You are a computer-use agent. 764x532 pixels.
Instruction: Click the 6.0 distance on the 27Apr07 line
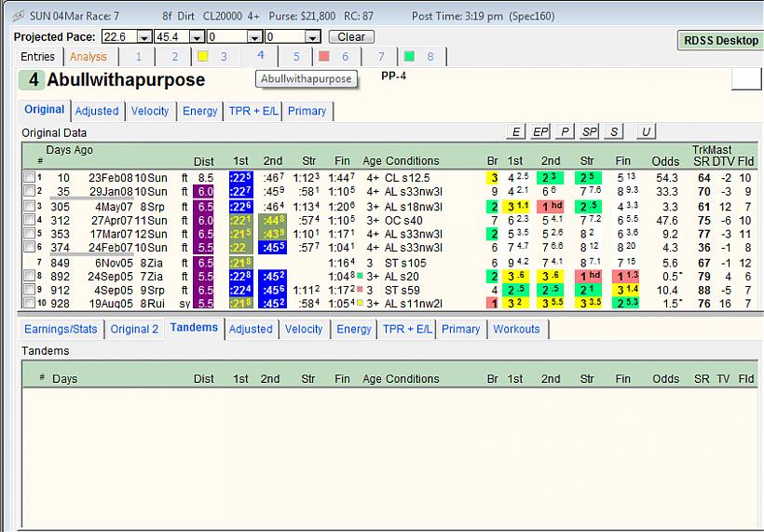(203, 220)
